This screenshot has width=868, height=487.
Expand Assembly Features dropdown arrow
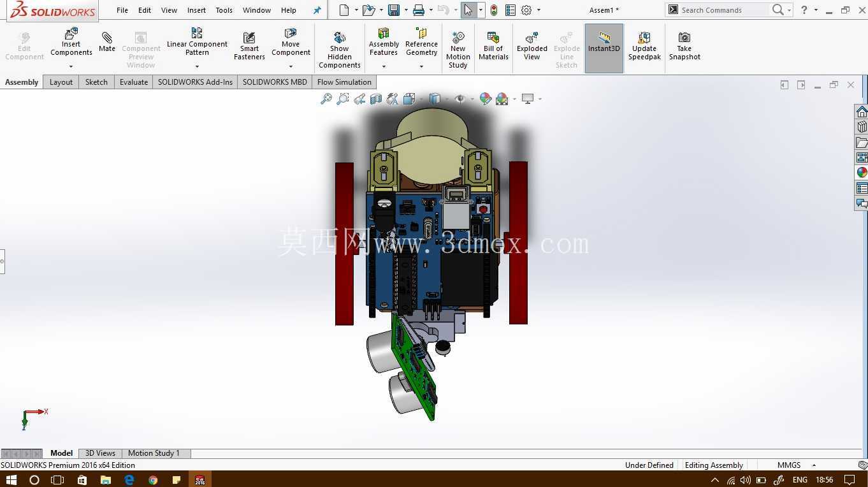click(384, 66)
